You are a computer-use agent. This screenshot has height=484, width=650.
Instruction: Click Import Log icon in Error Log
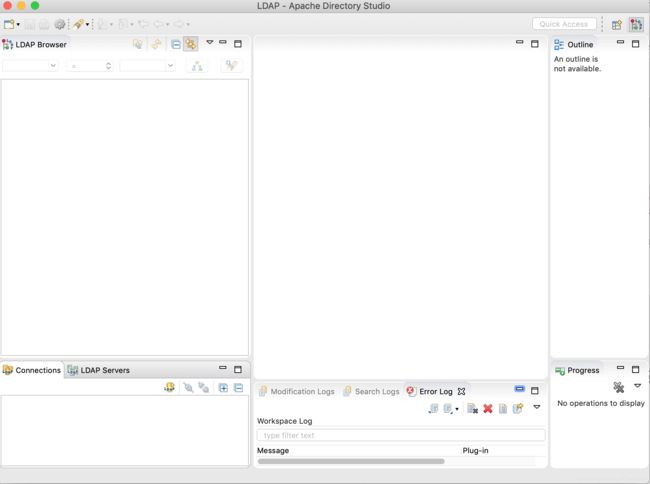click(x=448, y=409)
